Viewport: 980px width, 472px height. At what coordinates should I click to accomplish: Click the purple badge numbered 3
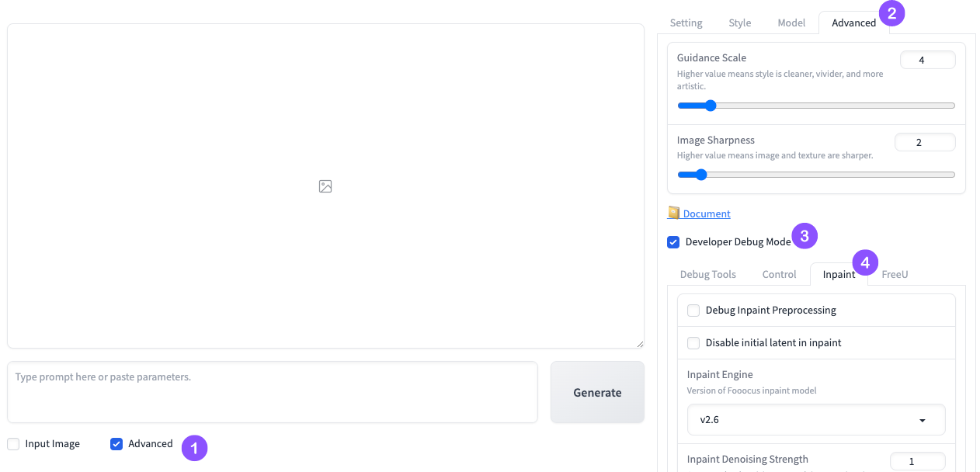click(805, 235)
